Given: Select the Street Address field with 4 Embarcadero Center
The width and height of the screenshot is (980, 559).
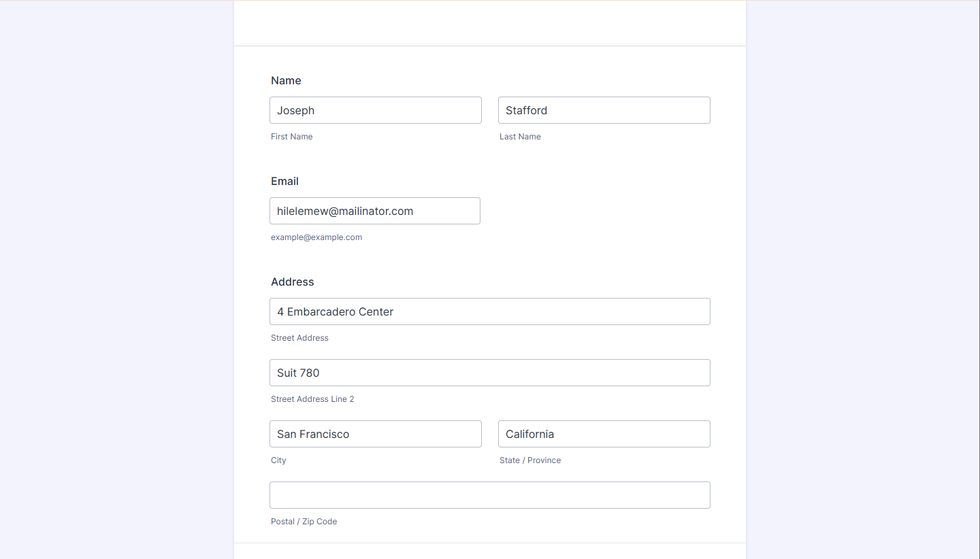Looking at the screenshot, I should pos(489,311).
